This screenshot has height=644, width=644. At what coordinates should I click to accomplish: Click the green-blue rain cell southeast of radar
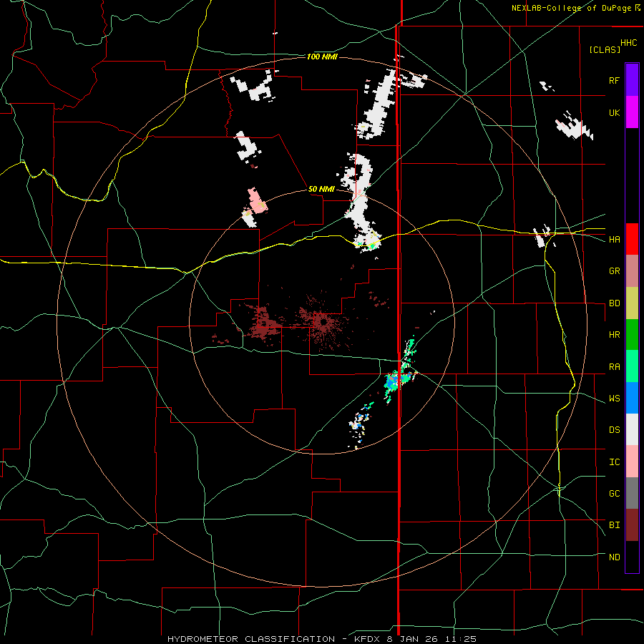[395, 381]
